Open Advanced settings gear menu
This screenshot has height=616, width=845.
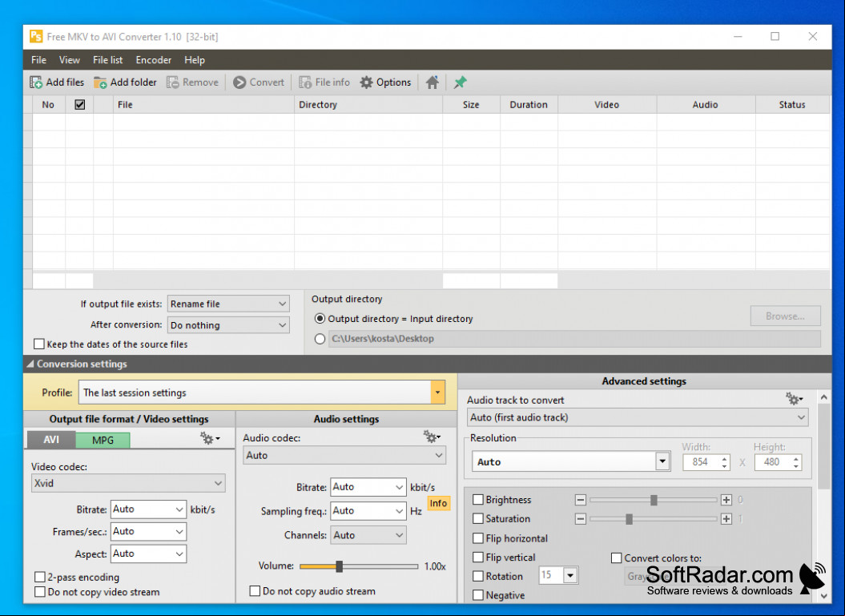tap(794, 399)
